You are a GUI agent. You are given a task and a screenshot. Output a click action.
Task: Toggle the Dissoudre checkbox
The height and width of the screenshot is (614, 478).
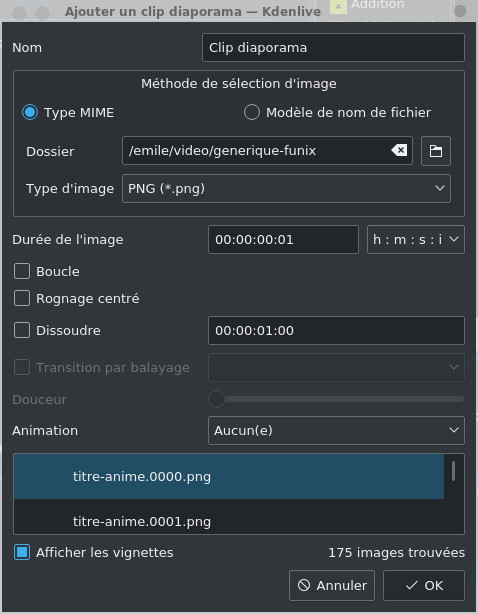[x=22, y=330]
